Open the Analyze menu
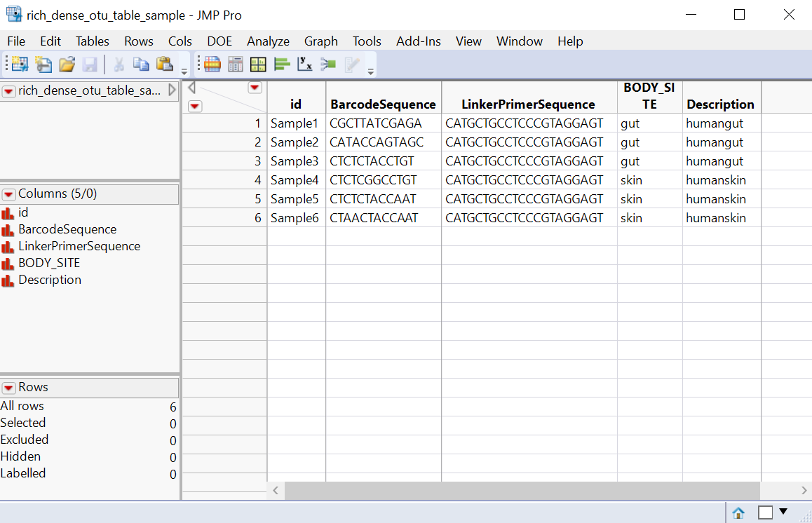This screenshot has height=523, width=812. pyautogui.click(x=268, y=41)
